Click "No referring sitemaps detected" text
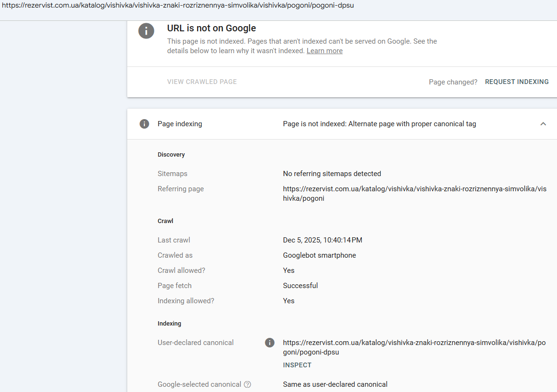The image size is (557, 392). click(332, 174)
